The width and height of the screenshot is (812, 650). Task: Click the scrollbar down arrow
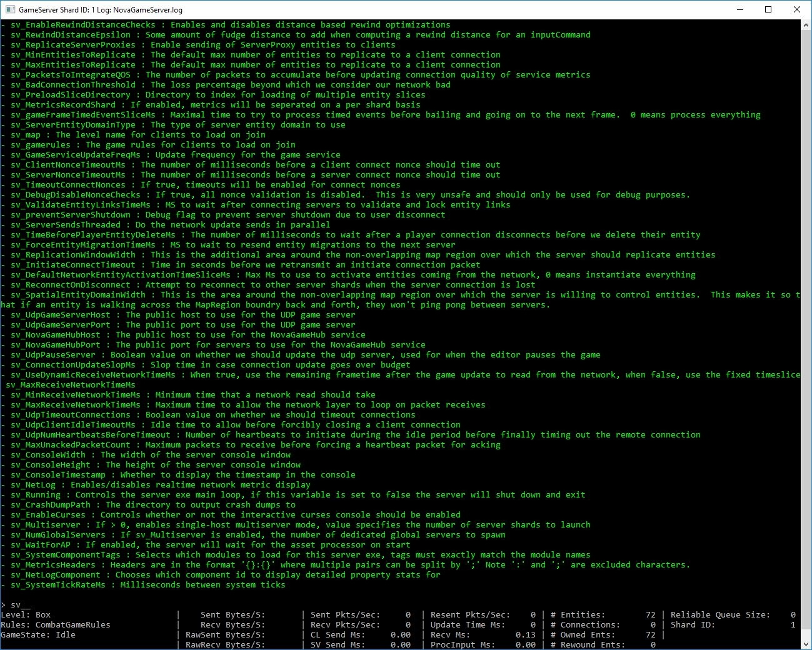[806, 644]
